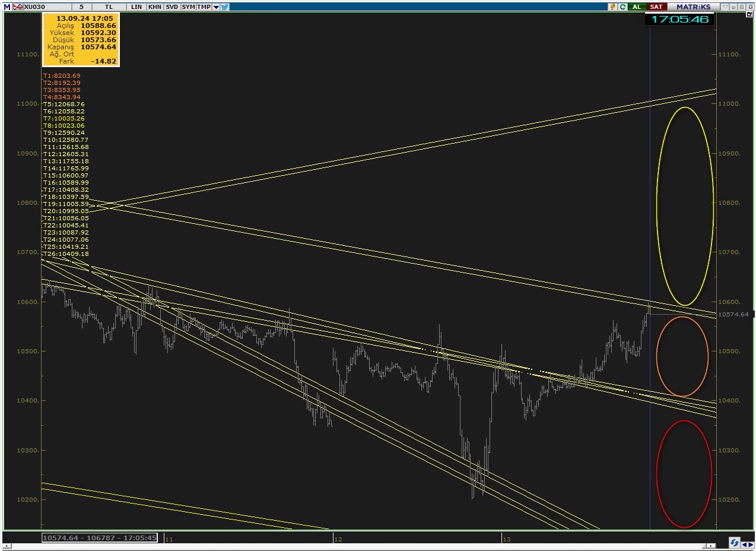Click the Fark -14.82 value
Viewport: 756px width, 551px height.
[104, 61]
